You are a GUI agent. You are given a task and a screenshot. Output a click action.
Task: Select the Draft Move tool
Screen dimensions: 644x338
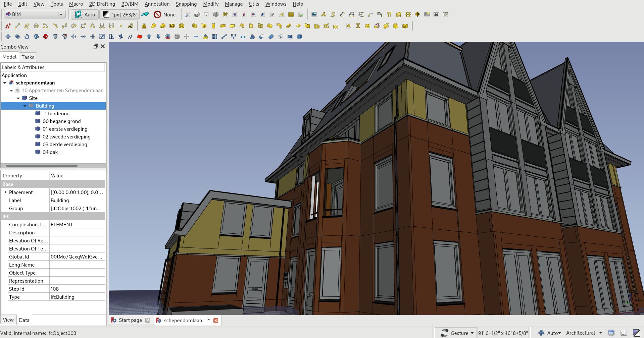point(8,37)
